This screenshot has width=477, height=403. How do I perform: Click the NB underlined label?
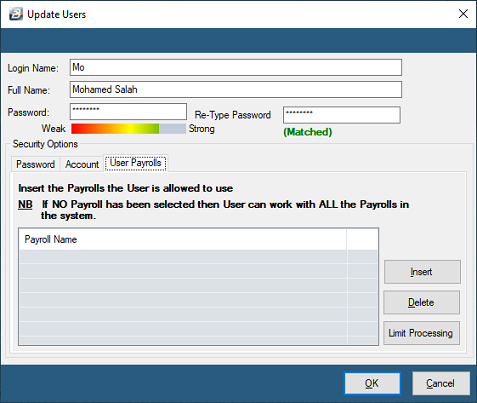tap(25, 204)
